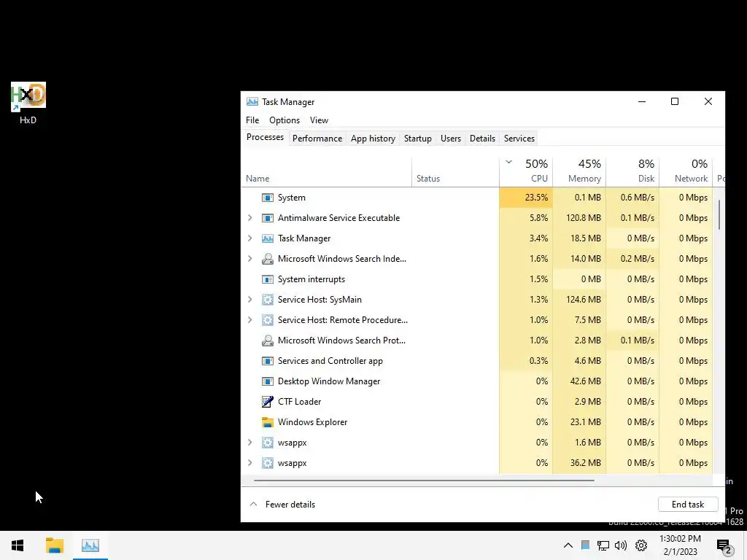The height and width of the screenshot is (560, 747).
Task: Click the Windows Explorer folder icon in list
Action: 268,422
